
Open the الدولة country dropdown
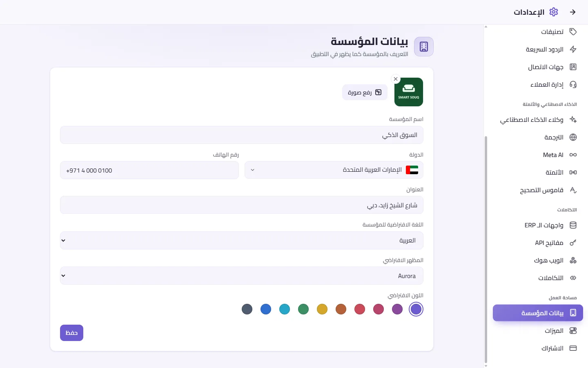pyautogui.click(x=334, y=170)
